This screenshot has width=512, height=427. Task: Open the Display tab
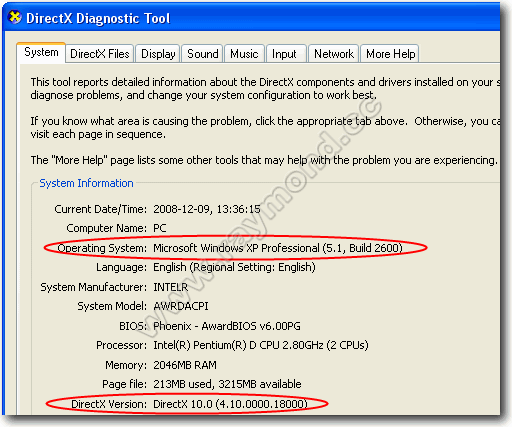point(158,54)
